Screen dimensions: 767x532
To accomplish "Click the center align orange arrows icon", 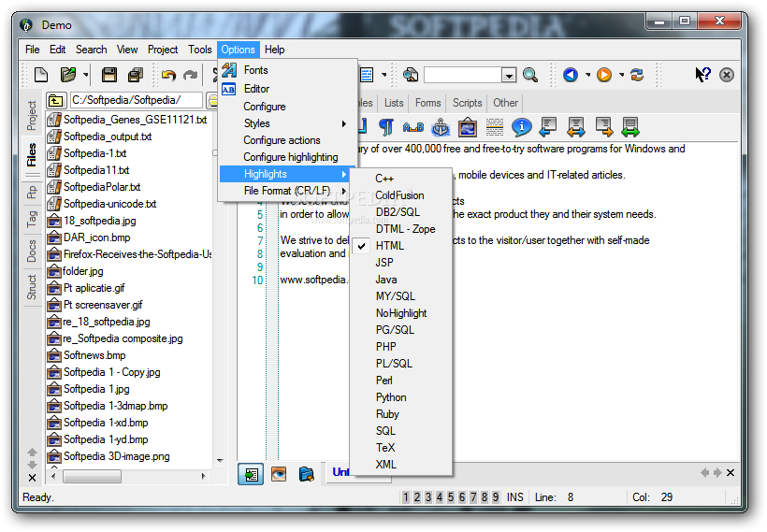I will coord(576,127).
